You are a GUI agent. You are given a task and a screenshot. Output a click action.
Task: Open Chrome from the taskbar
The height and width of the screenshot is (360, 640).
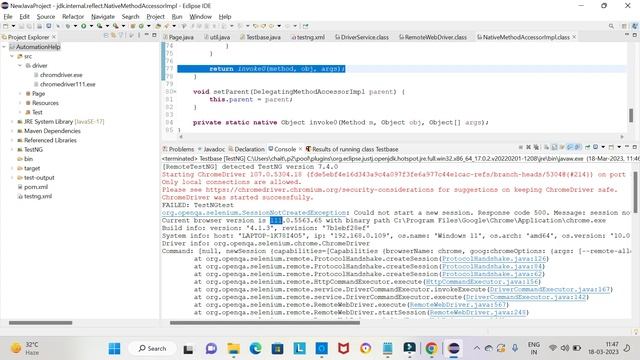tap(431, 349)
